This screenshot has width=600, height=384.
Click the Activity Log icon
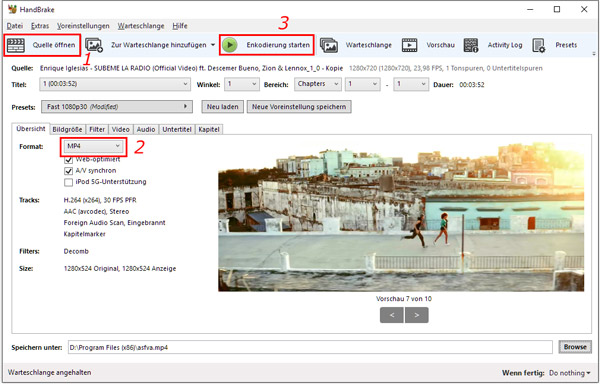[x=471, y=45]
